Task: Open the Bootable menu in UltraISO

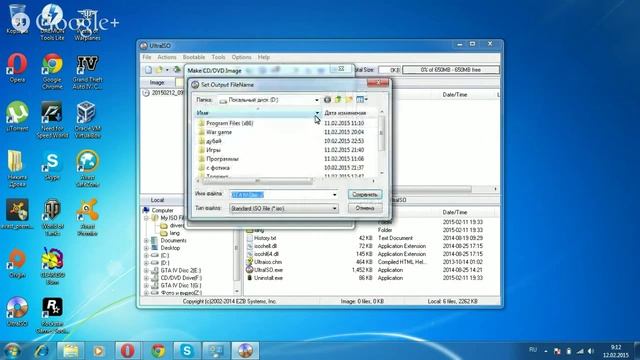Action: (193, 57)
